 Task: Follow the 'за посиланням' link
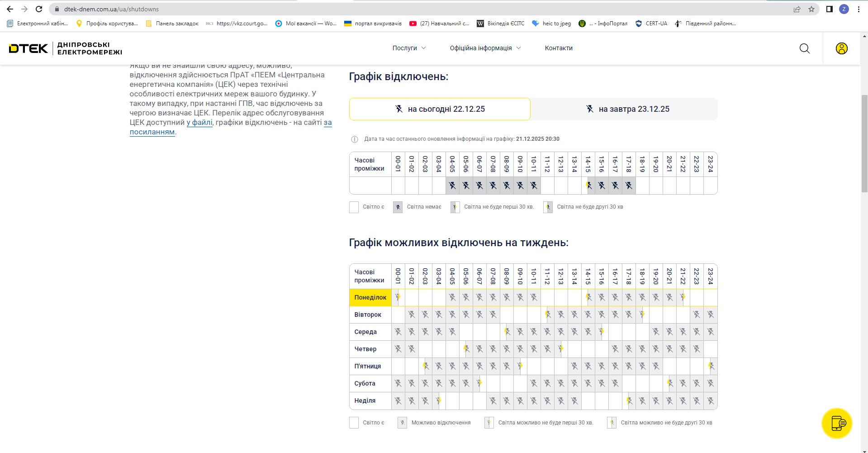pos(152,132)
